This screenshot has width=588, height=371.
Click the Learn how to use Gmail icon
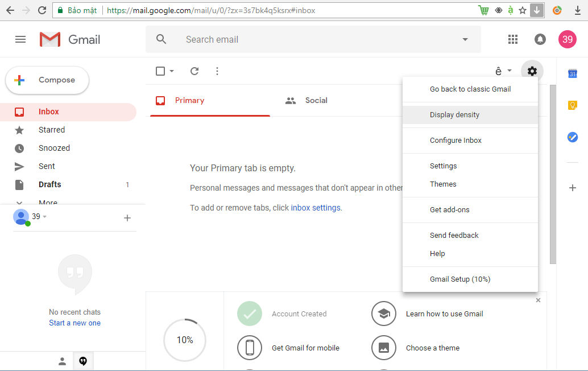tap(384, 314)
